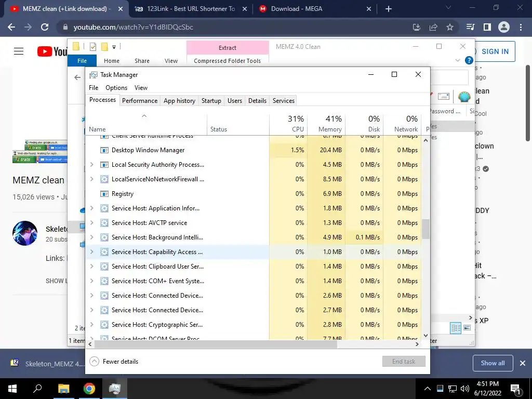Viewport: 532px width, 399px height.
Task: Open File tab in MEMZ 4.0 Clean explorer window
Action: [x=82, y=61]
